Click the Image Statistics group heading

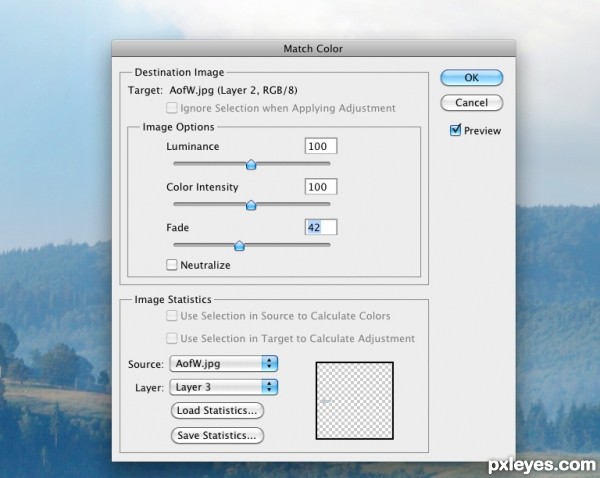pyautogui.click(x=173, y=299)
